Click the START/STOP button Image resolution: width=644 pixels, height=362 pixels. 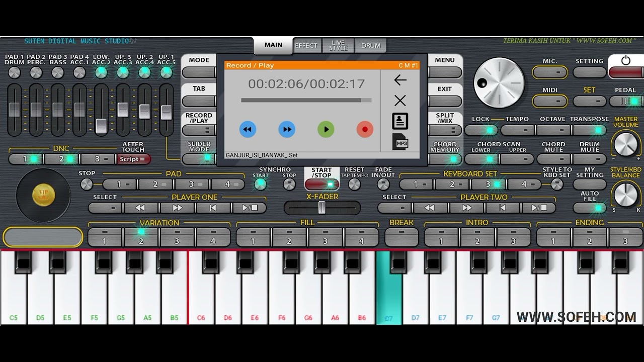321,185
